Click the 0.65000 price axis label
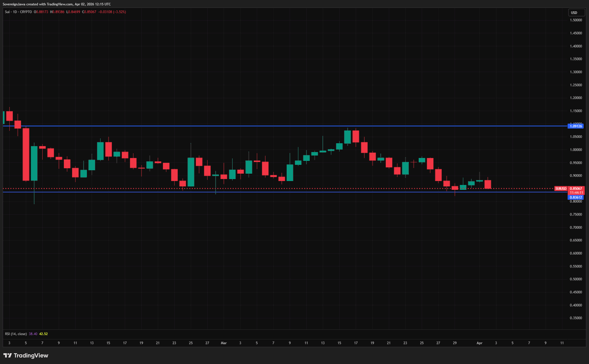 (x=576, y=240)
